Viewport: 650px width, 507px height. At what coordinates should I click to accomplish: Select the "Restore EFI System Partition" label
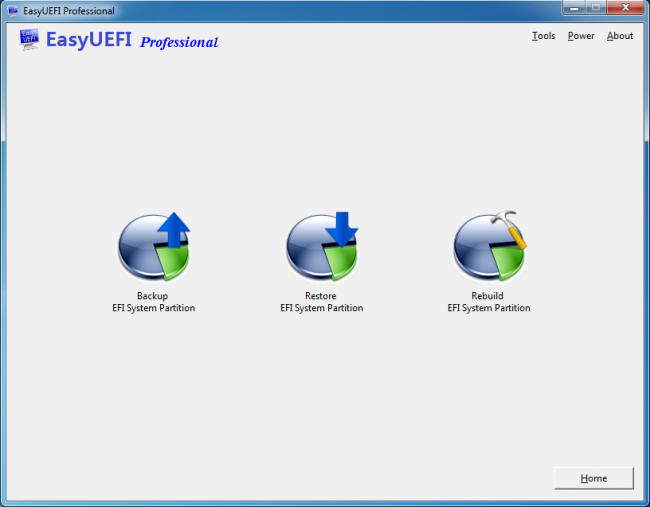[x=322, y=302]
